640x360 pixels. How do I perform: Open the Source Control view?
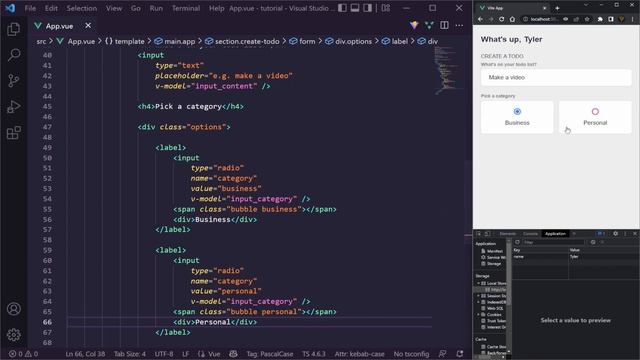(13, 80)
